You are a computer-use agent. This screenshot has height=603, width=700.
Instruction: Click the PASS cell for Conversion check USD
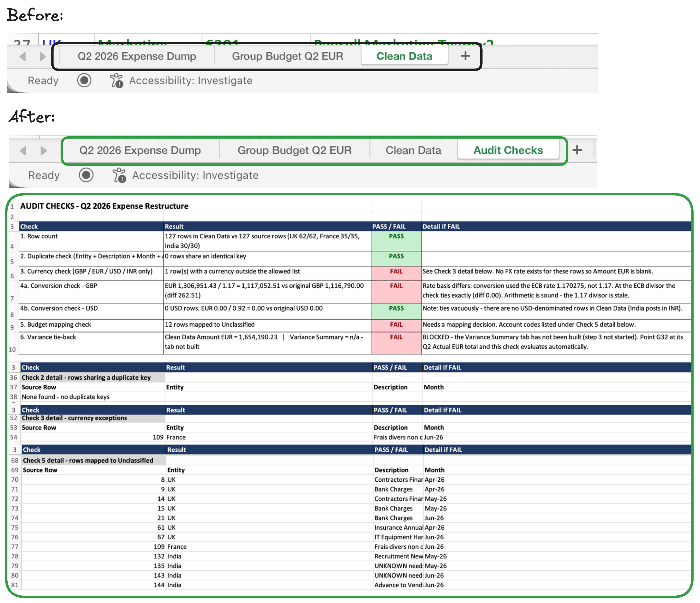(x=396, y=311)
